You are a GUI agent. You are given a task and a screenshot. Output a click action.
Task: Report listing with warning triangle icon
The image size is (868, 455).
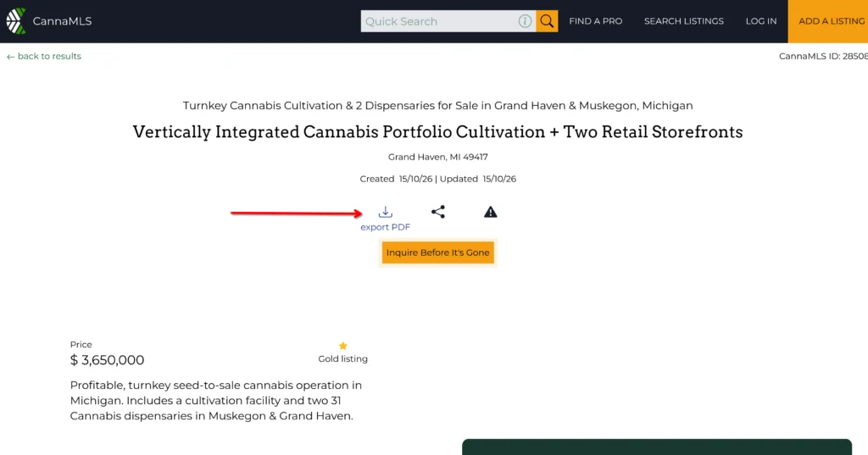coord(491,212)
